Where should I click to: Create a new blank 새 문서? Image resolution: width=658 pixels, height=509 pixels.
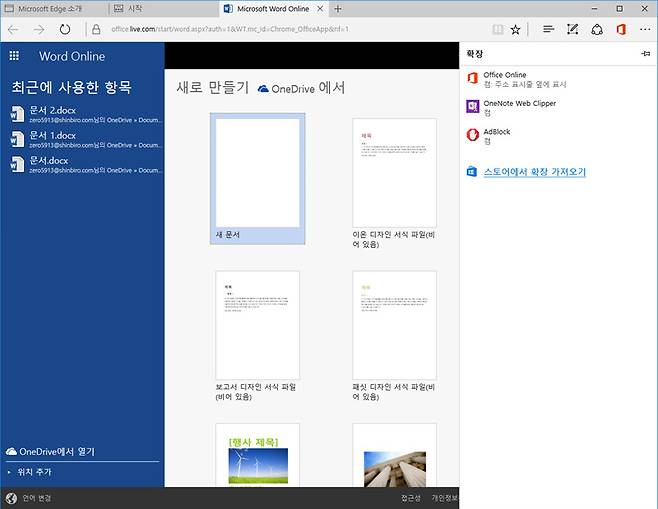(258, 179)
